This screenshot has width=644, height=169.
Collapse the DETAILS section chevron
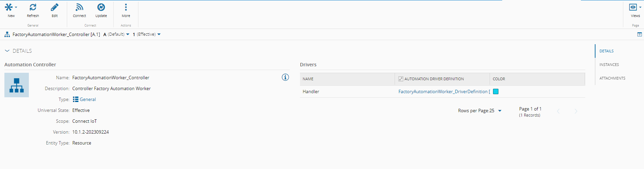pyautogui.click(x=7, y=51)
